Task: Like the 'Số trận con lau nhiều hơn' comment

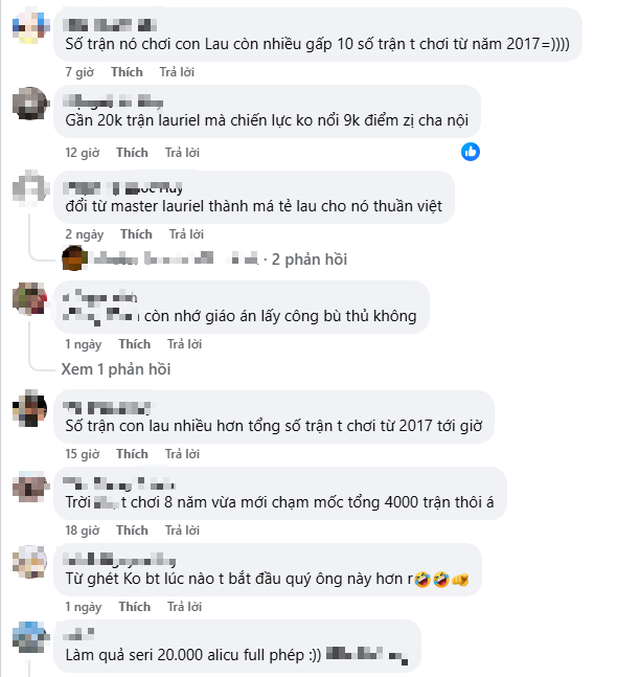Action: pos(133,454)
